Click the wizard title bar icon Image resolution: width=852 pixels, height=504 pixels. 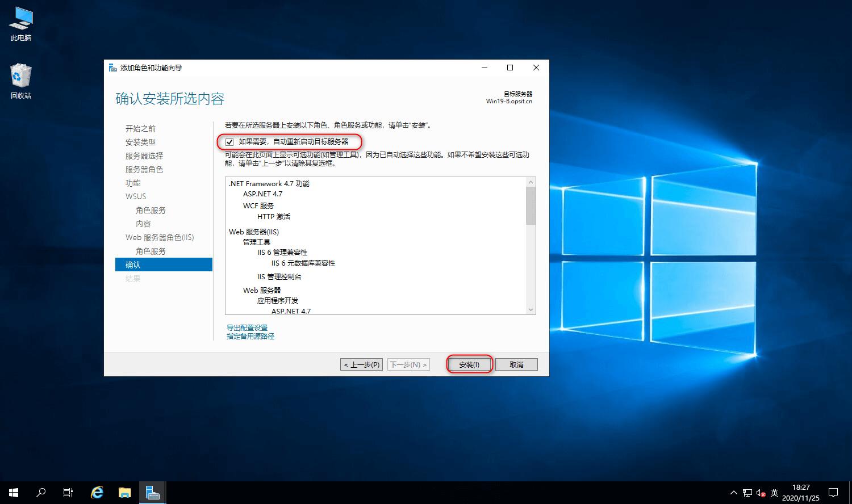pyautogui.click(x=112, y=68)
